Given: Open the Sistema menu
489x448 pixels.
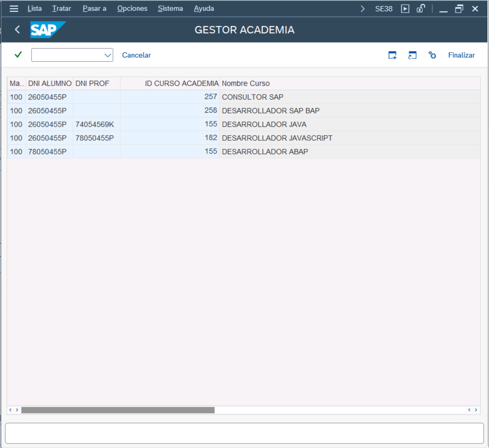Looking at the screenshot, I should [170, 9].
